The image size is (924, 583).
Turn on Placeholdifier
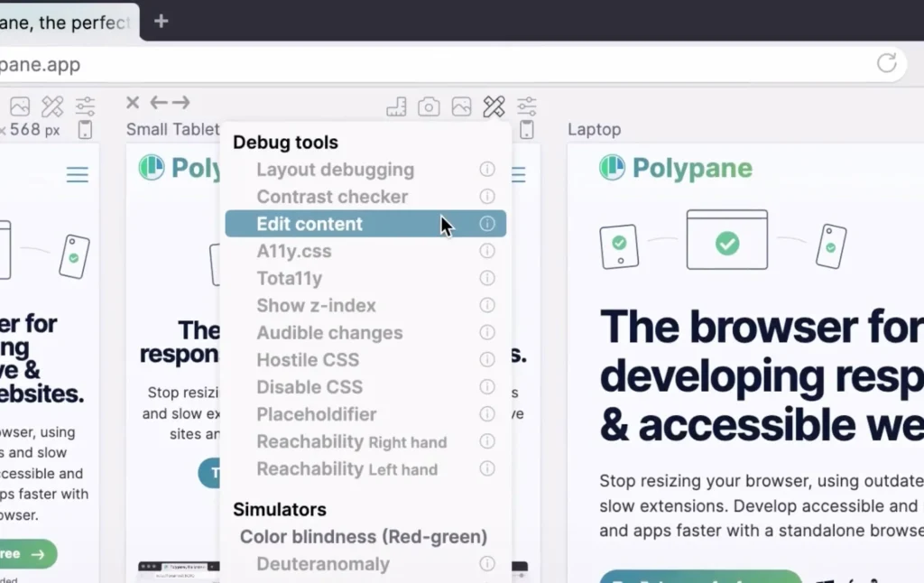(x=316, y=414)
